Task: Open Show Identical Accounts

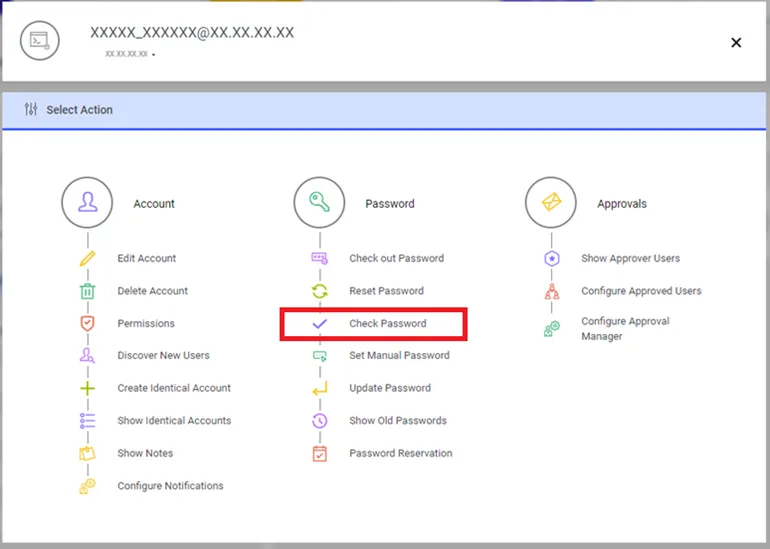Action: [174, 420]
